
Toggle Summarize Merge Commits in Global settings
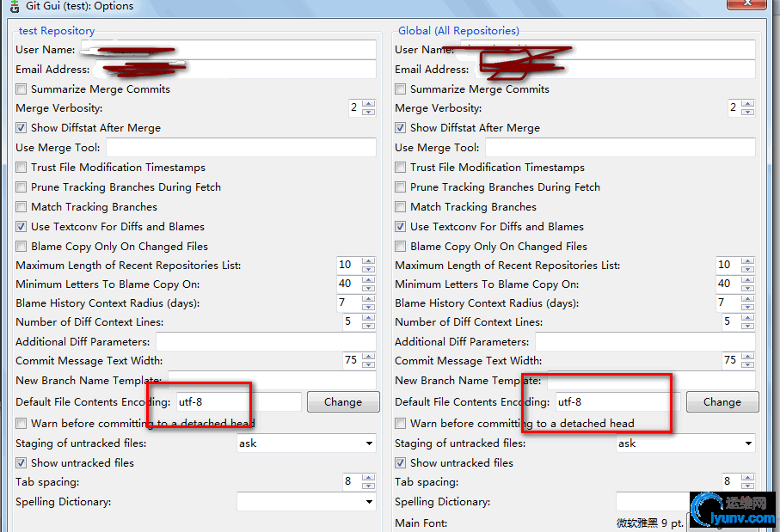[x=400, y=89]
